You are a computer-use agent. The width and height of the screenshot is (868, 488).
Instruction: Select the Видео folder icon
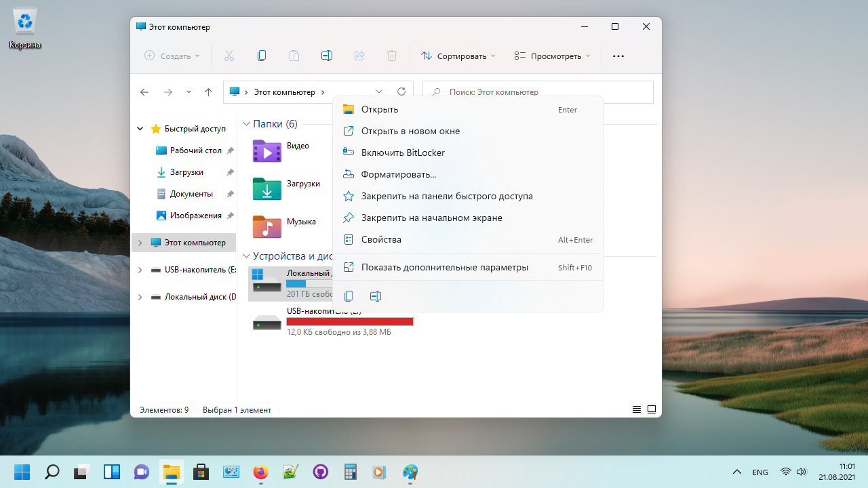point(267,150)
